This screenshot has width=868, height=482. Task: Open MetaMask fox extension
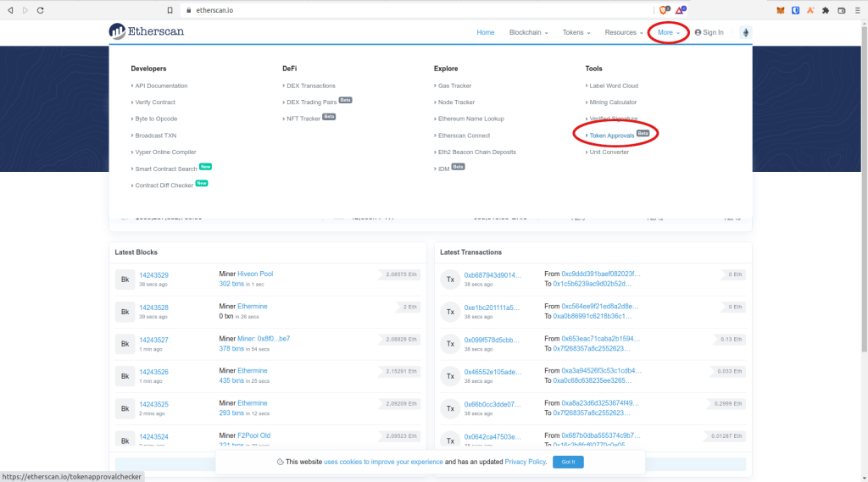(781, 10)
